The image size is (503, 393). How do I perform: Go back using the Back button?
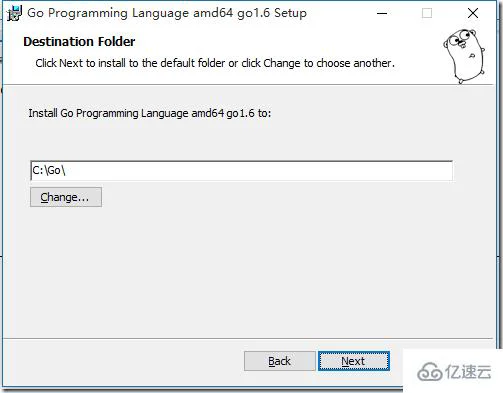click(x=279, y=361)
